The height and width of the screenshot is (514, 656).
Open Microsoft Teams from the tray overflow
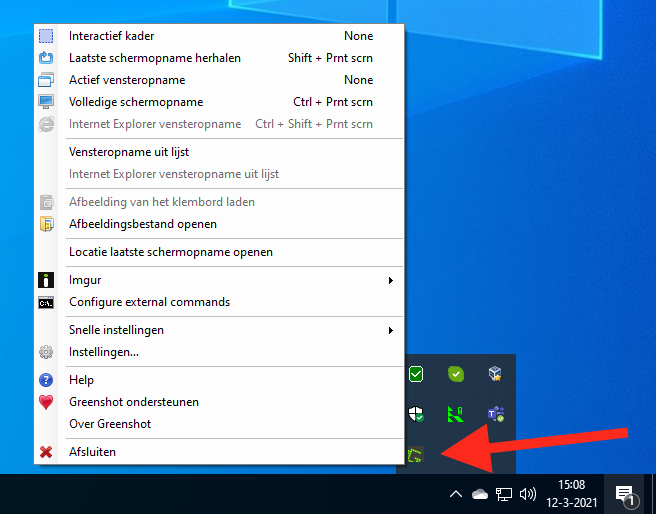click(x=494, y=414)
